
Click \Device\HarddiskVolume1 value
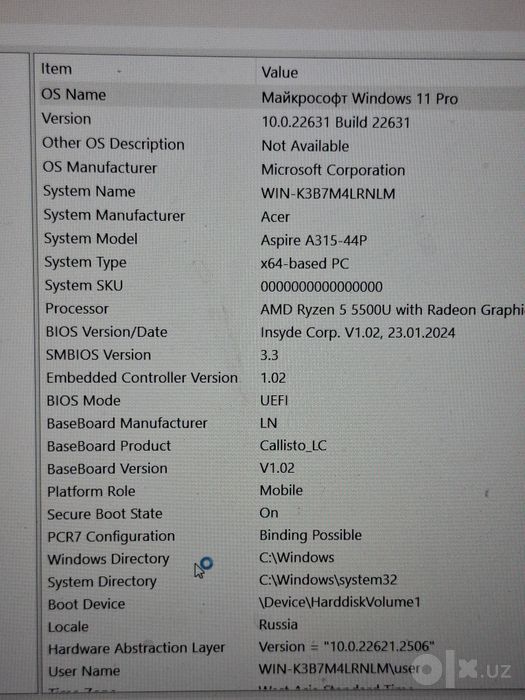[x=340, y=602]
